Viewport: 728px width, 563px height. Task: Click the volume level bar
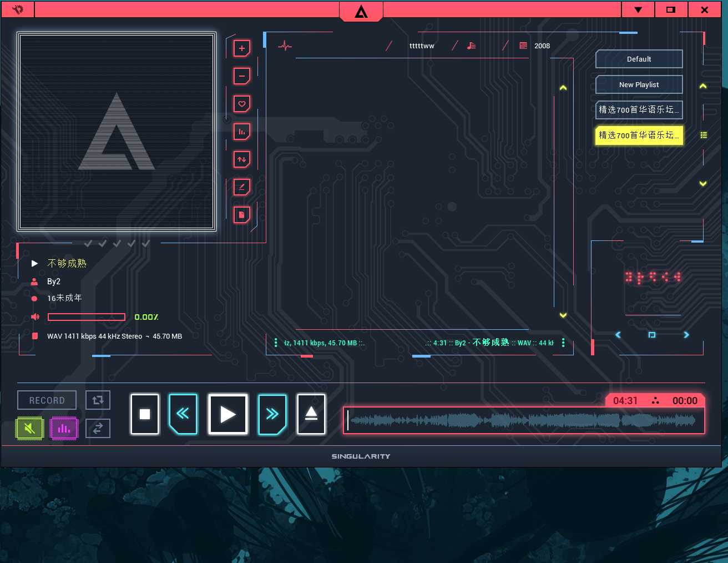click(87, 317)
